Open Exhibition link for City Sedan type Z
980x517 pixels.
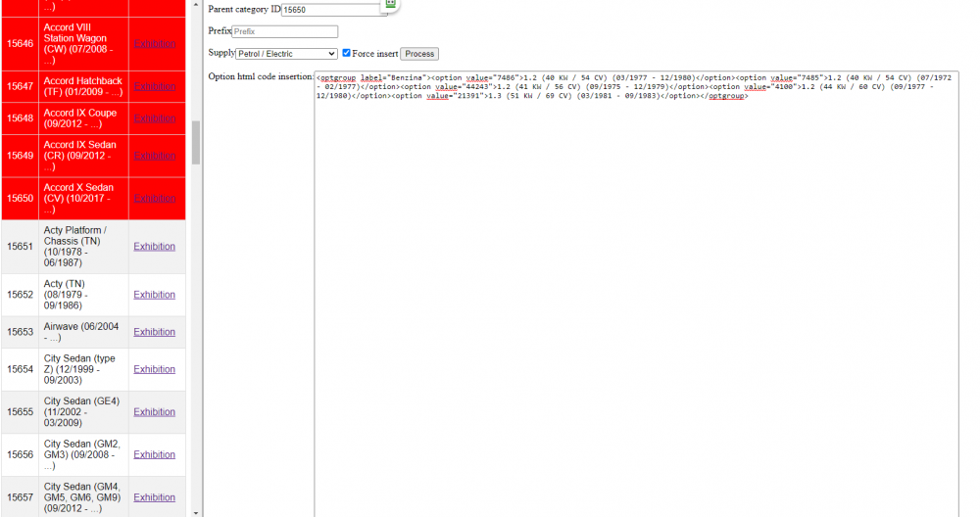(x=155, y=370)
